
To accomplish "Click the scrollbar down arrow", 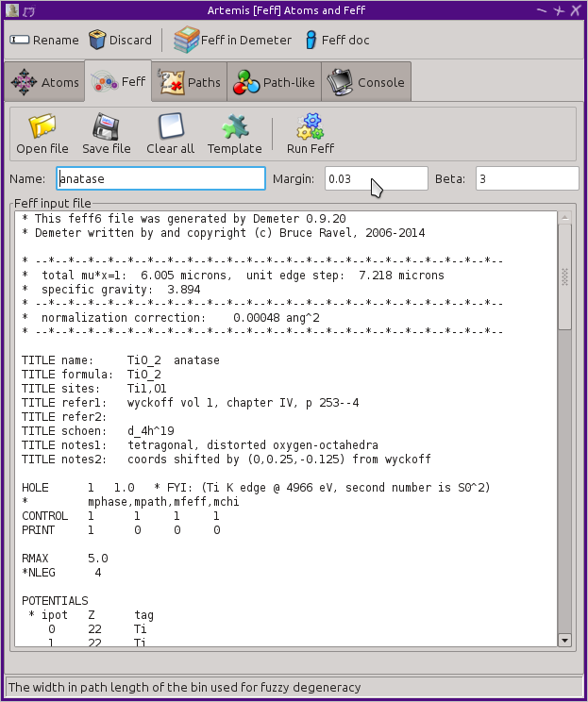I will 564,641.
